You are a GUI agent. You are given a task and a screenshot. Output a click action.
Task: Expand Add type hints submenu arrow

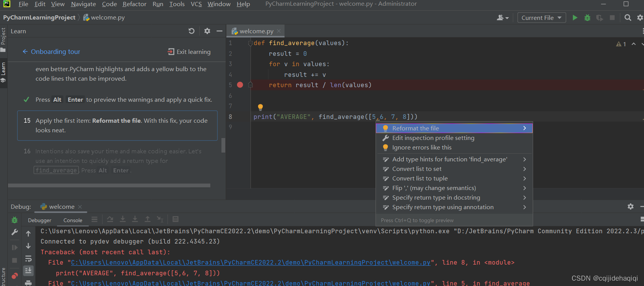point(525,159)
